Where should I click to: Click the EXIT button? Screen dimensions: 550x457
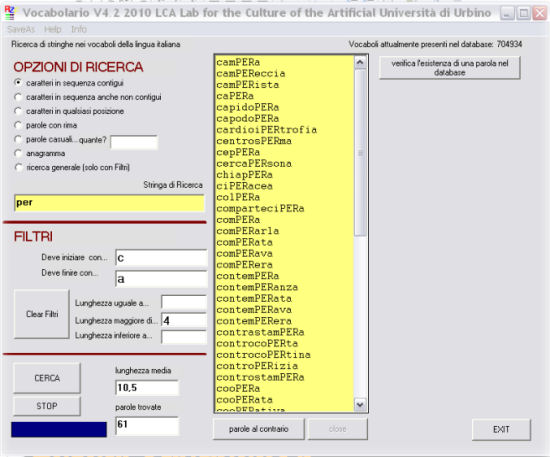point(501,429)
